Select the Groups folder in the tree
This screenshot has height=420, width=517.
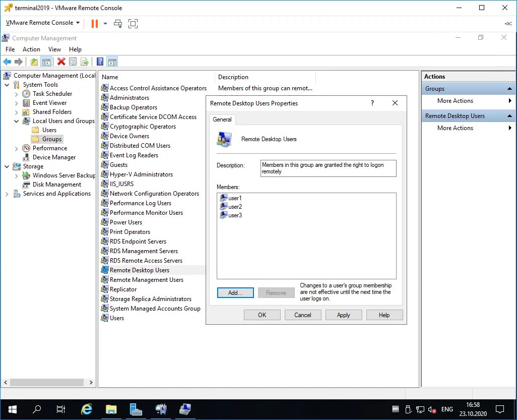click(52, 139)
